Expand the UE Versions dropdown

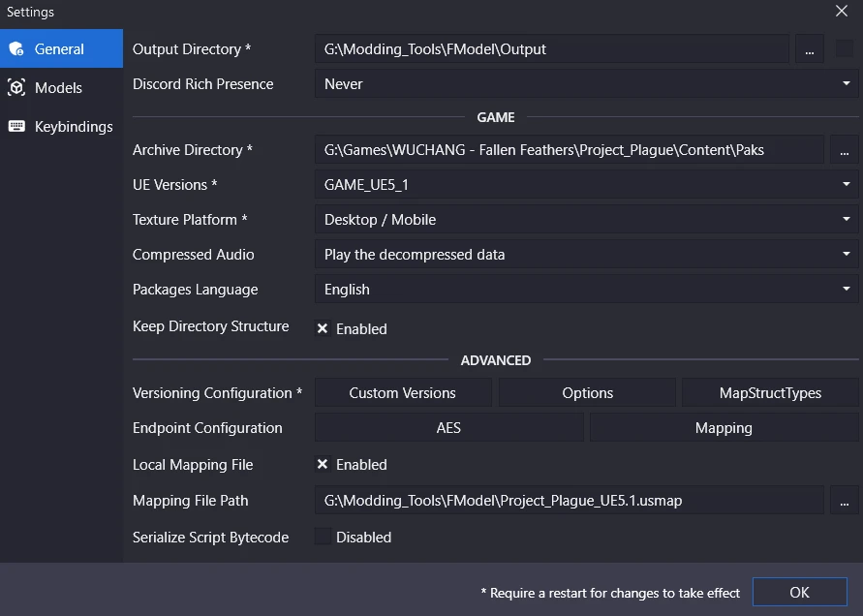[x=585, y=185]
